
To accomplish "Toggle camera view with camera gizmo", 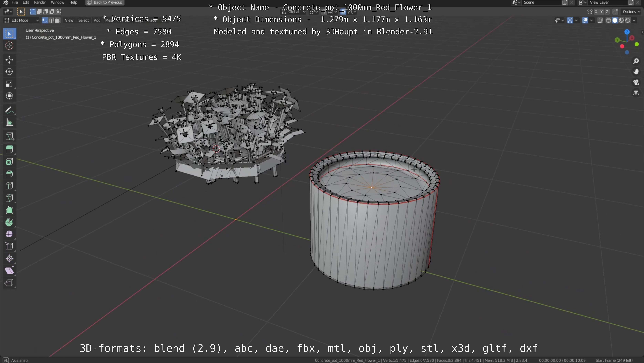I will pyautogui.click(x=636, y=82).
